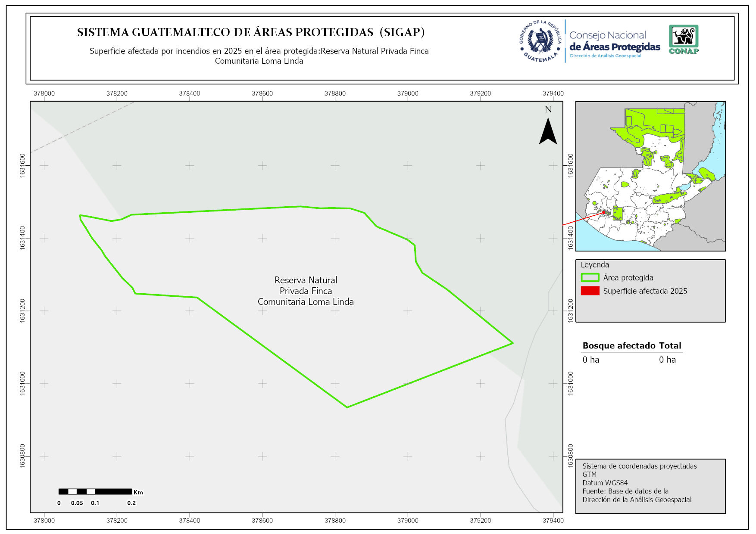Click the Total column header

tap(670, 345)
